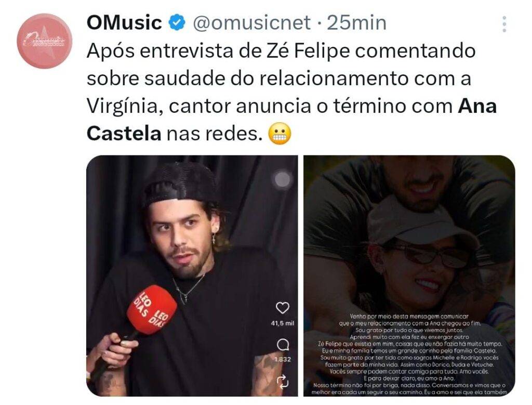Open the tweet's three-dot more options menu

pyautogui.click(x=504, y=24)
